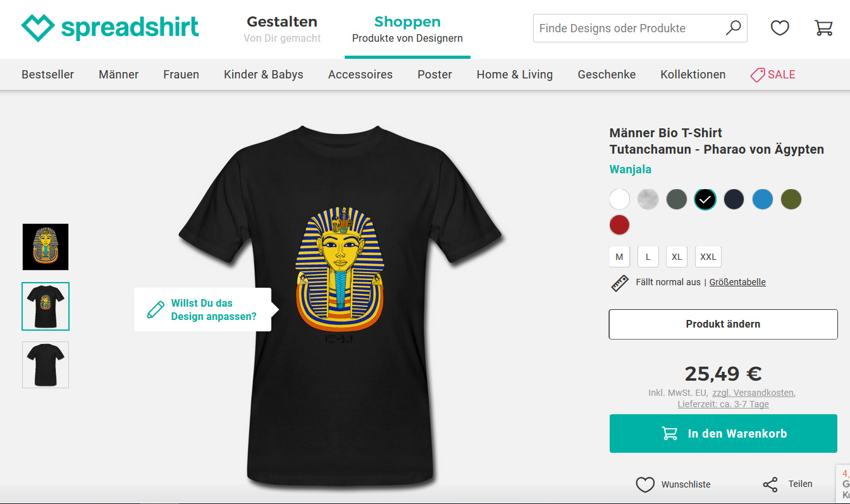Image resolution: width=850 pixels, height=504 pixels.
Task: Click the pencil icon to customize design
Action: 156,310
